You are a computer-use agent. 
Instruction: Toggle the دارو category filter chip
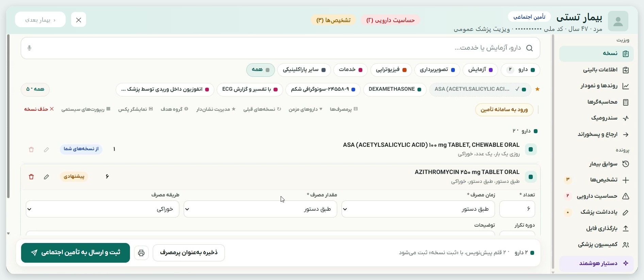point(521,70)
